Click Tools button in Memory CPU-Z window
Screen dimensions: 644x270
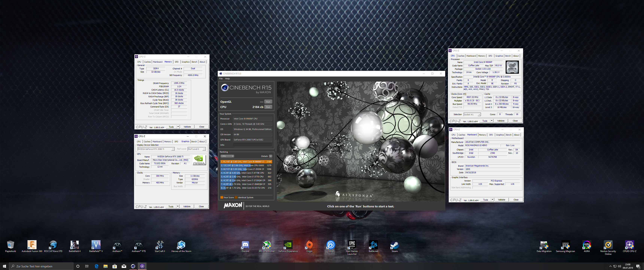pos(171,127)
